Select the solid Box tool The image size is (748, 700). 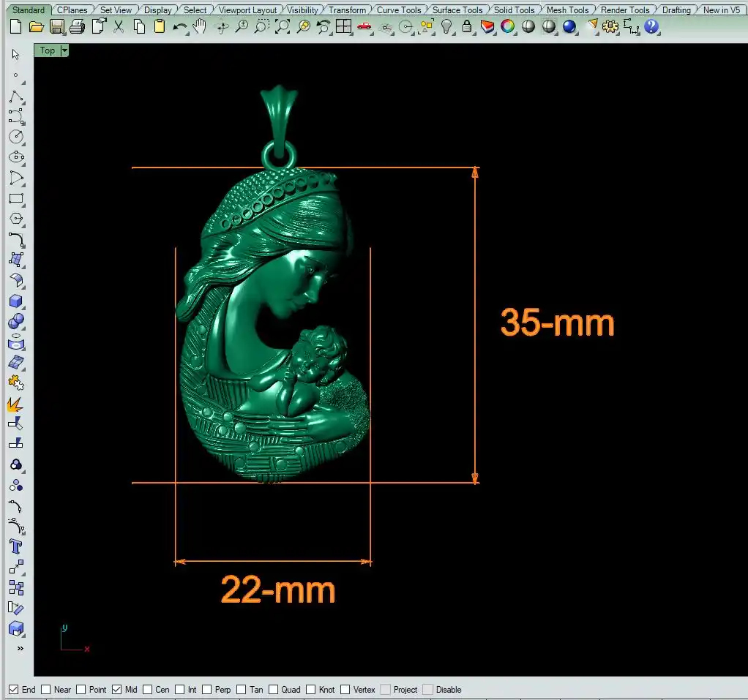click(x=16, y=301)
